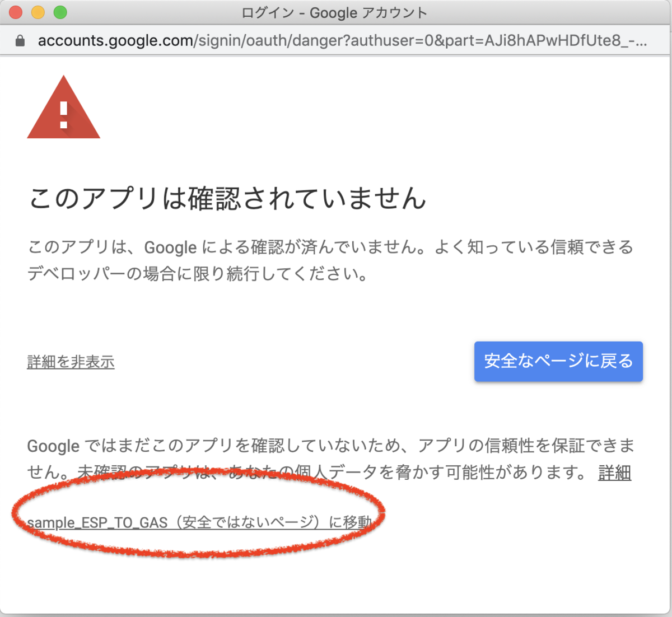Collapse details via 詳細を非表示 link
The image size is (672, 617).
pos(71,362)
